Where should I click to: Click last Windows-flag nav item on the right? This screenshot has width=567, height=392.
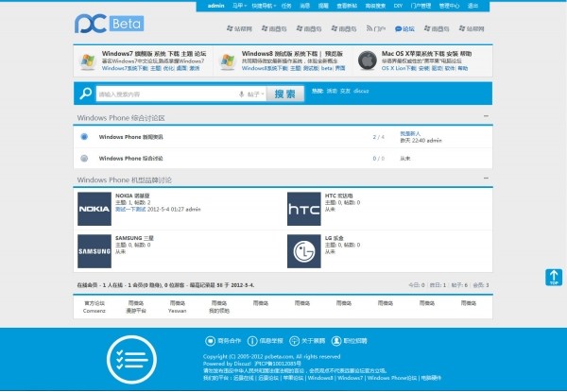click(x=472, y=28)
